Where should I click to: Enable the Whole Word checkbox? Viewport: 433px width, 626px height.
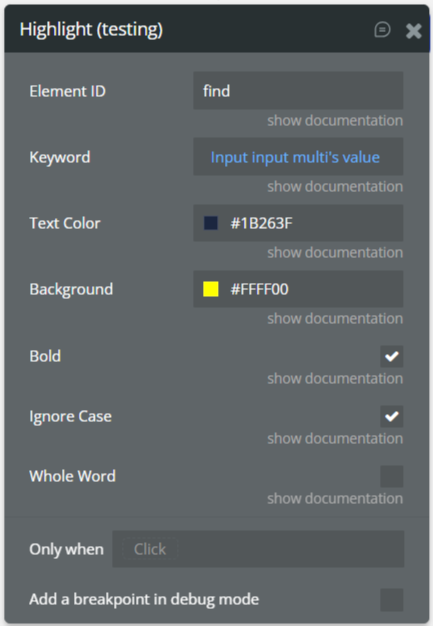[391, 476]
